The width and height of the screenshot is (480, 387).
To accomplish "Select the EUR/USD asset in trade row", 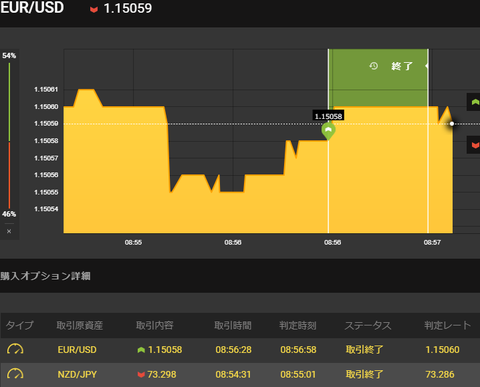I will [x=77, y=350].
